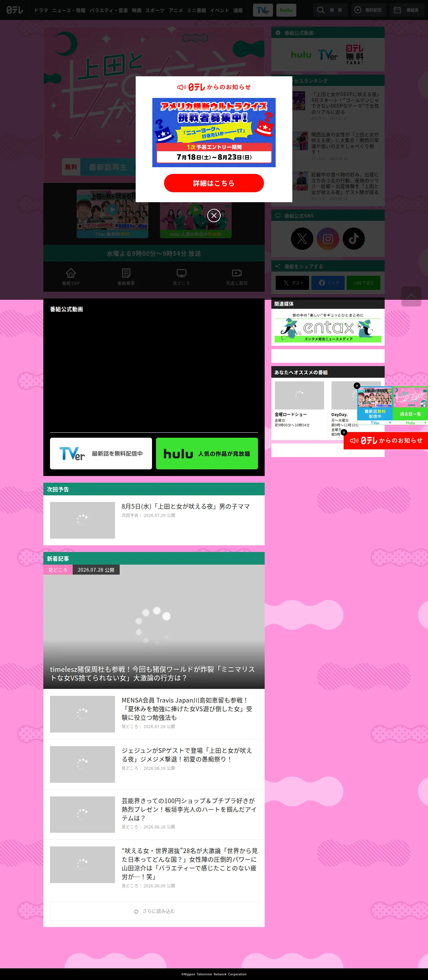Open 無料配信 from the header
Screen dimensions: 428x980
(369, 10)
